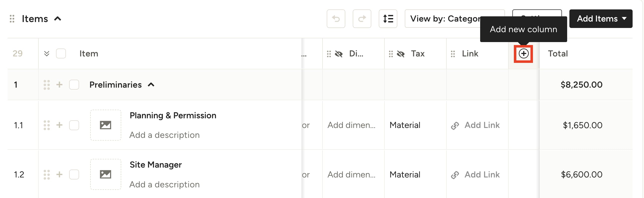
Task: Grab the drag handle next to Items heading
Action: point(12,19)
